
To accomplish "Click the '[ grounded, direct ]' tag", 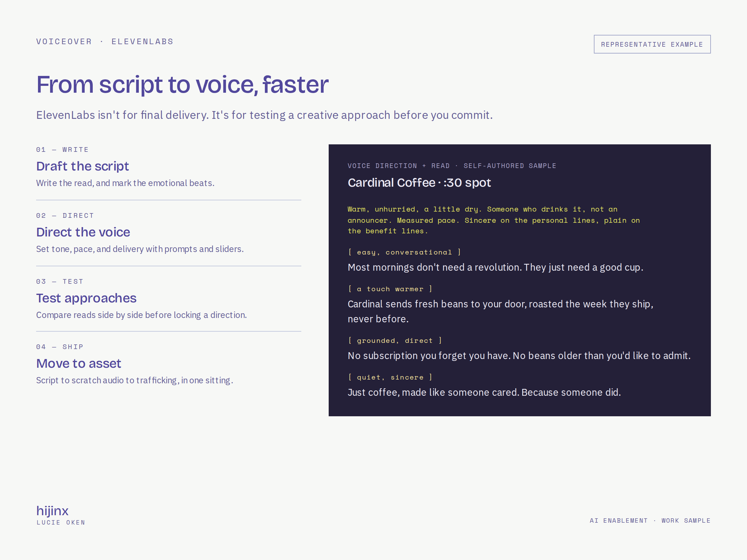I will tap(395, 341).
